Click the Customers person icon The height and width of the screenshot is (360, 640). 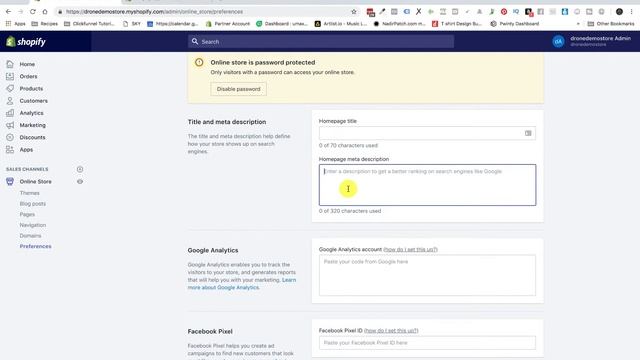(10, 101)
